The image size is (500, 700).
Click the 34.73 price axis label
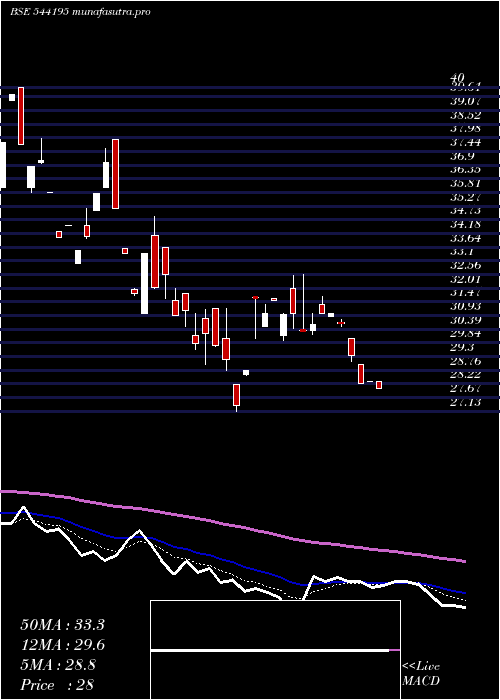[x=465, y=211]
